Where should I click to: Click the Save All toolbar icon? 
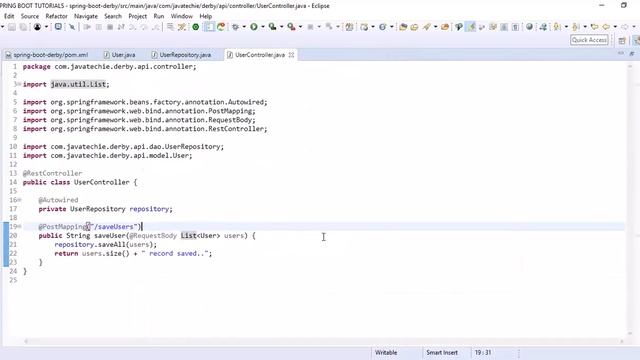point(23,27)
